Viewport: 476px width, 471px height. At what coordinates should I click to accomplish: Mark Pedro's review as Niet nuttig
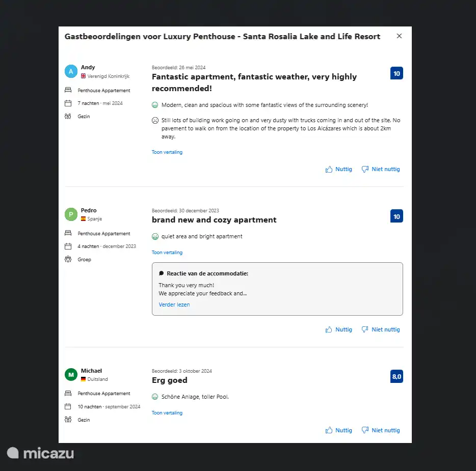click(385, 330)
